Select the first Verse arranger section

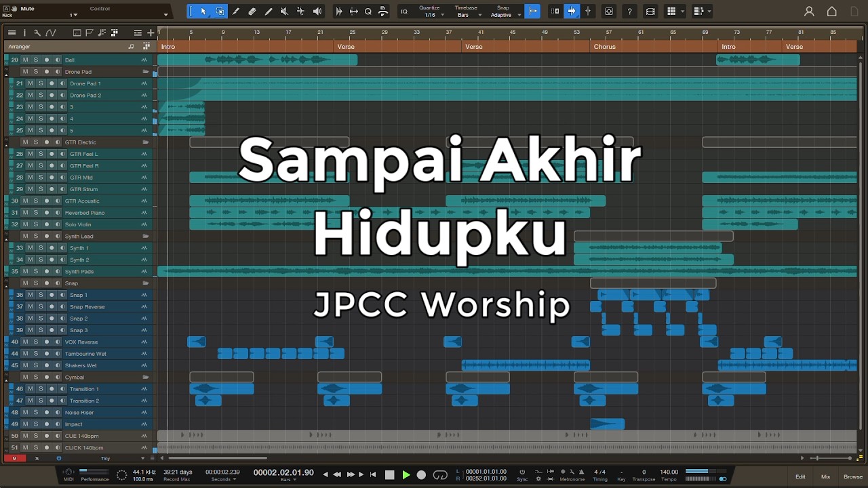coord(398,47)
